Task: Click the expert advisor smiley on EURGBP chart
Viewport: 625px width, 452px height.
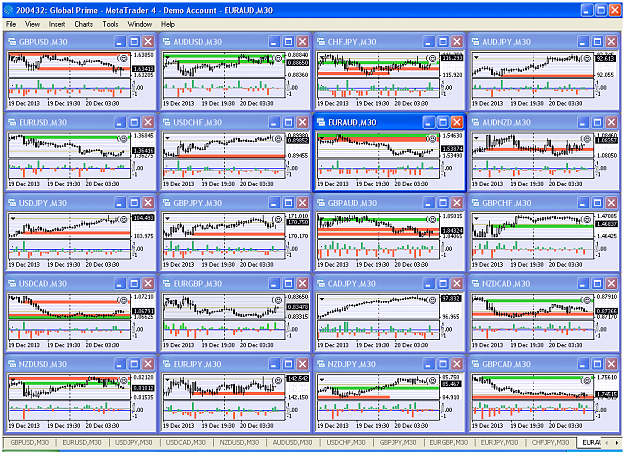Action: [x=278, y=300]
